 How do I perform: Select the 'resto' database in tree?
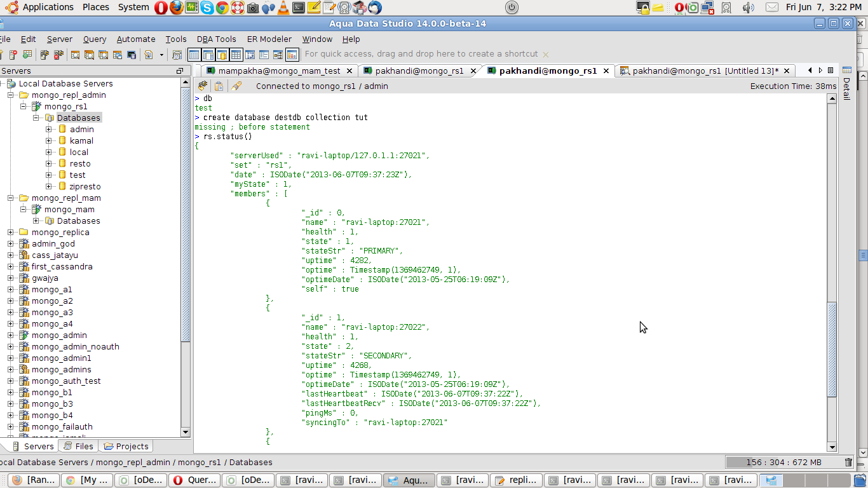80,164
